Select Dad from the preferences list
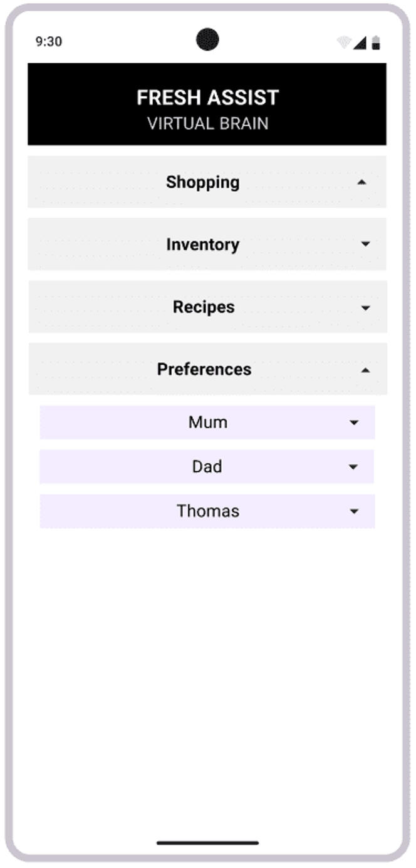Image resolution: width=416 pixels, height=868 pixels. (208, 466)
